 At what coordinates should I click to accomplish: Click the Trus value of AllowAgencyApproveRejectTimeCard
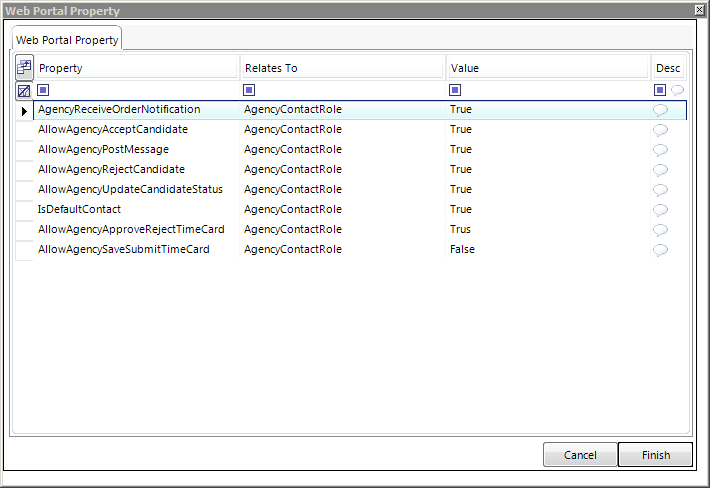(x=461, y=229)
